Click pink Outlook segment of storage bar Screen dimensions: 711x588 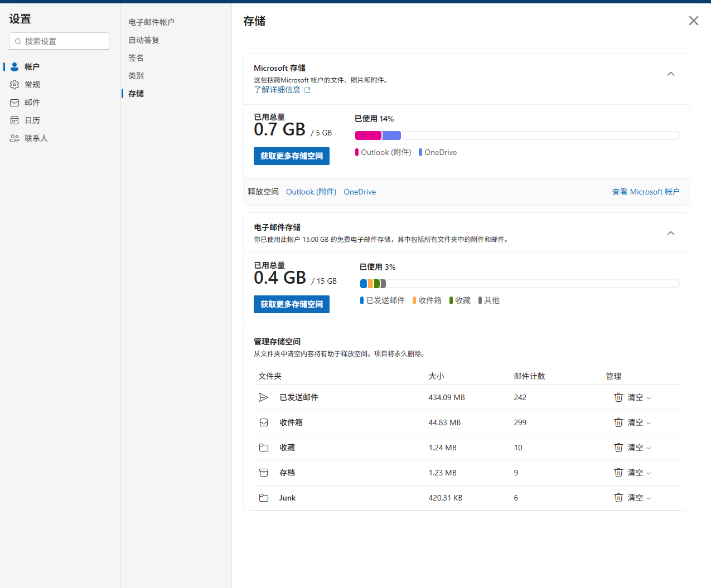click(368, 135)
